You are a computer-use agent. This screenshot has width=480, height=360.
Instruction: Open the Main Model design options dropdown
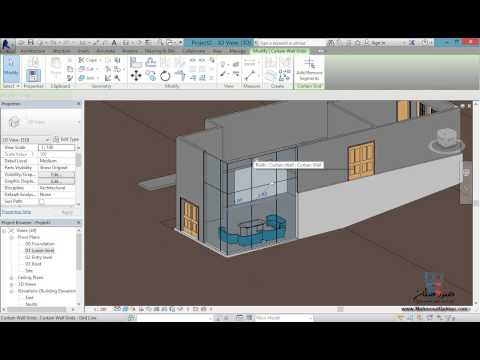[x=283, y=318]
